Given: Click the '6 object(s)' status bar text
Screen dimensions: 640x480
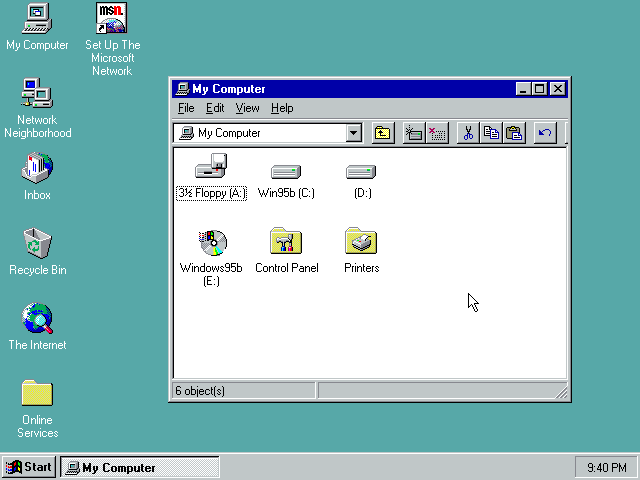Looking at the screenshot, I should [200, 391].
